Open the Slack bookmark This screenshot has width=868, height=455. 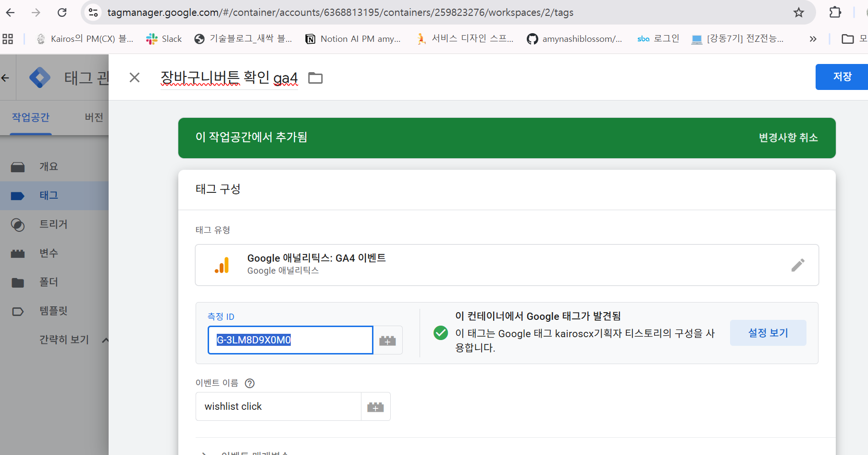(x=164, y=39)
